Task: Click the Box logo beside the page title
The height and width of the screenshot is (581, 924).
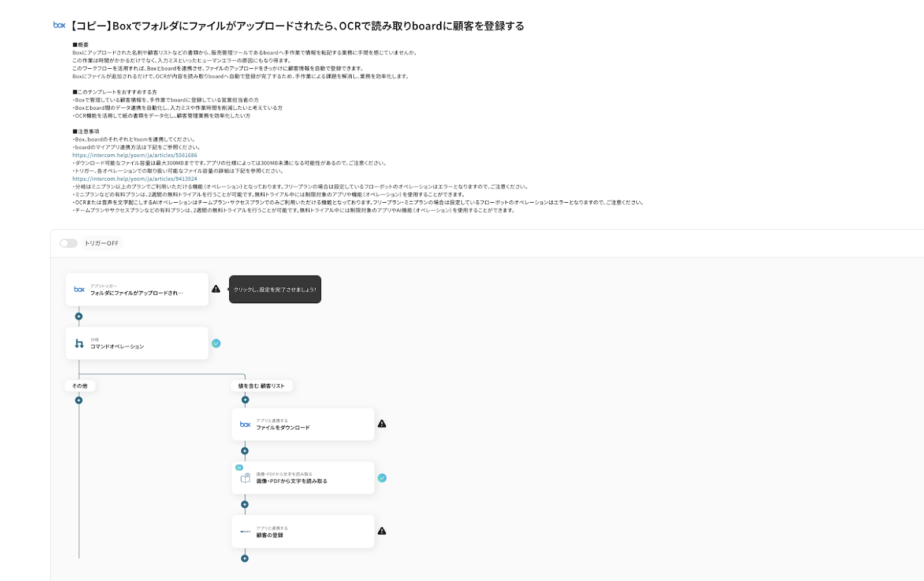Action: pyautogui.click(x=59, y=25)
